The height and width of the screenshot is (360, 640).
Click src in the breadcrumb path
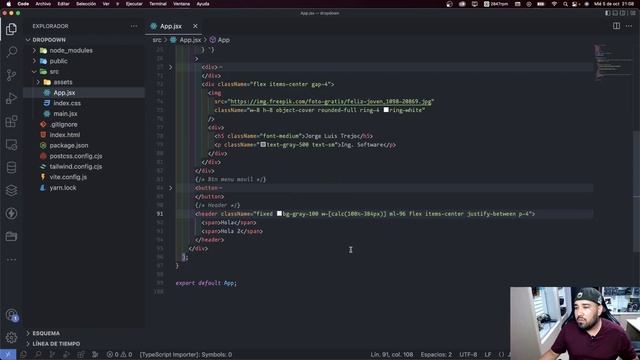(x=157, y=40)
